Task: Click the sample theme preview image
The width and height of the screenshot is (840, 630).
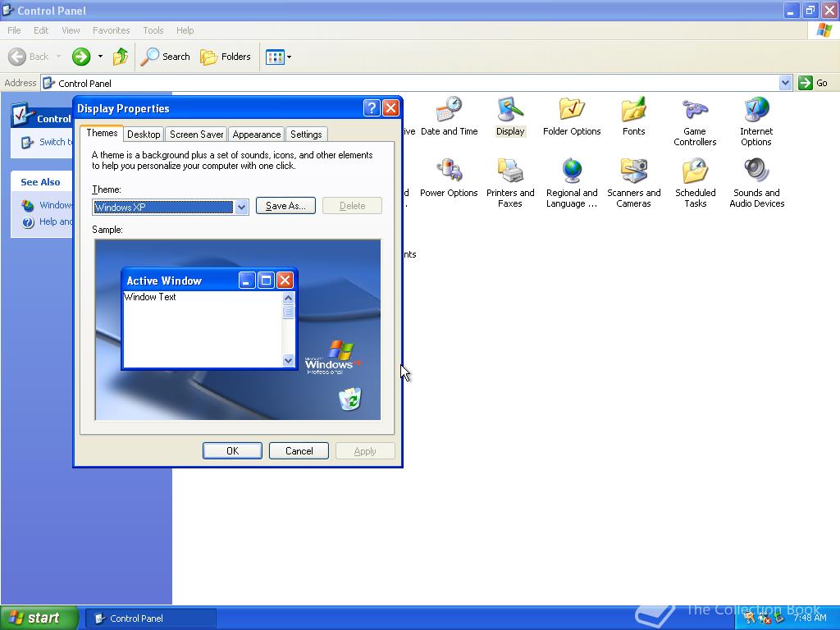Action: [238, 330]
